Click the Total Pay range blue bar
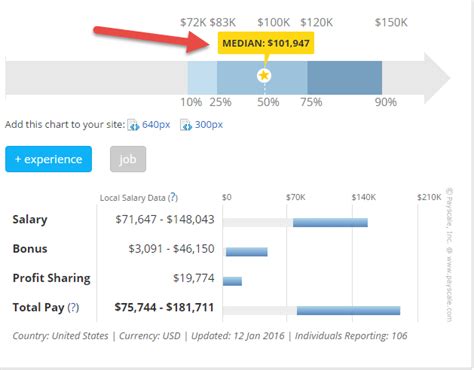 click(348, 311)
